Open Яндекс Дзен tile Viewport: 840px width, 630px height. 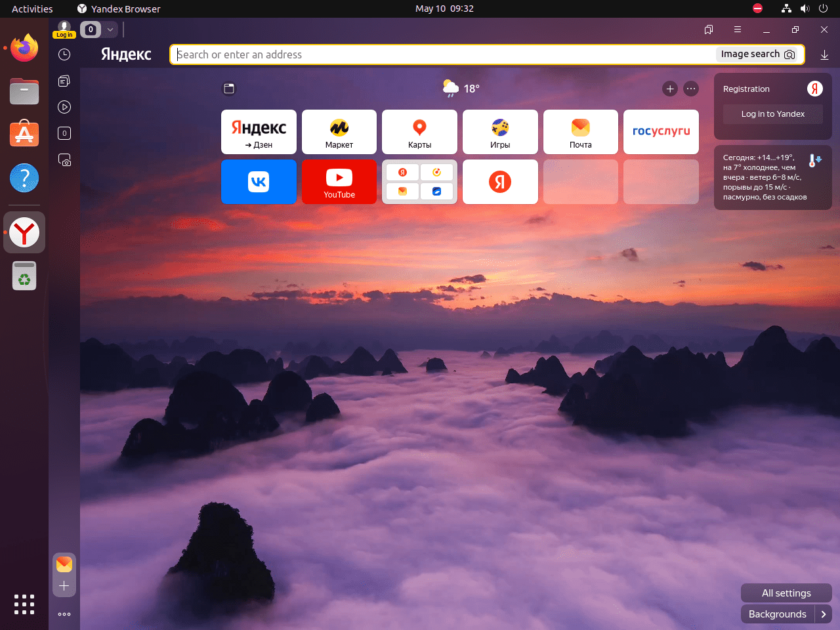tap(259, 132)
